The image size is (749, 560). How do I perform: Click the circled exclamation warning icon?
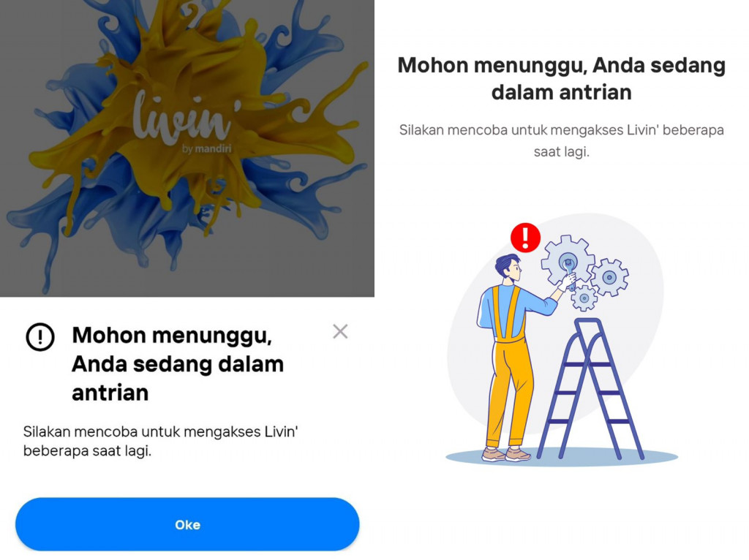[40, 336]
